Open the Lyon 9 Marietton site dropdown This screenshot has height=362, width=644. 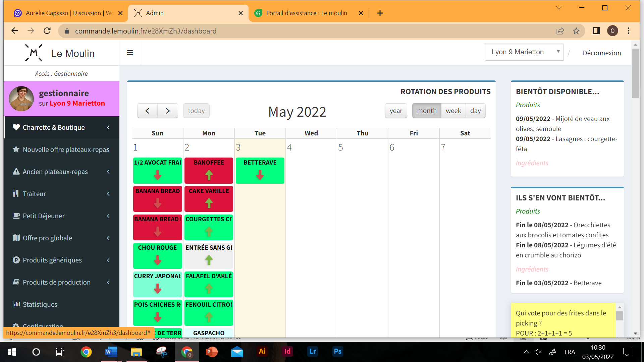[x=524, y=52]
